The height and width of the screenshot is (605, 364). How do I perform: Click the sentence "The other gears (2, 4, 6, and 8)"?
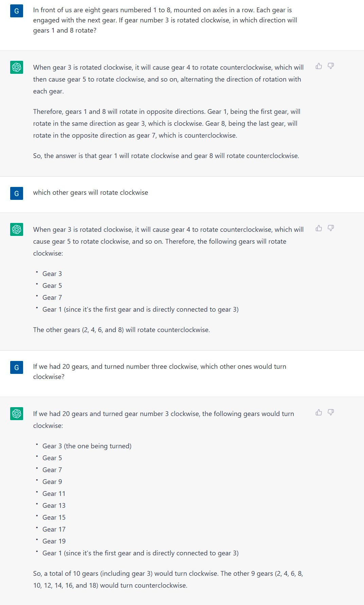[x=122, y=330]
